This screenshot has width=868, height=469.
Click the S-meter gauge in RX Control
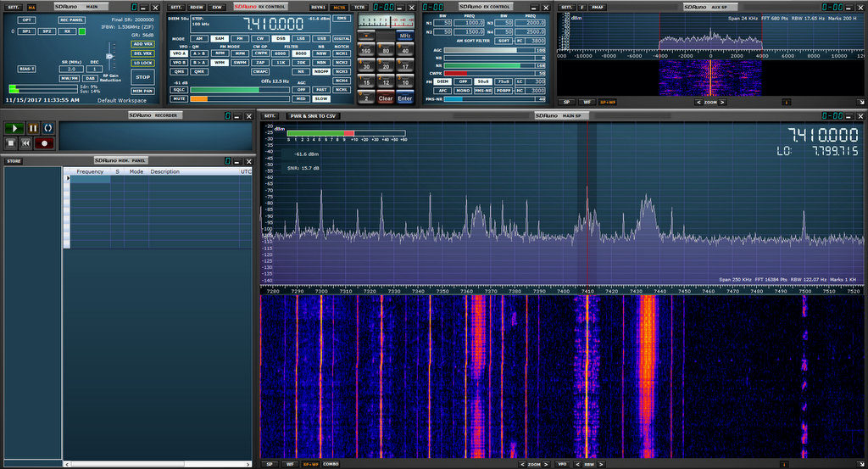(x=386, y=21)
